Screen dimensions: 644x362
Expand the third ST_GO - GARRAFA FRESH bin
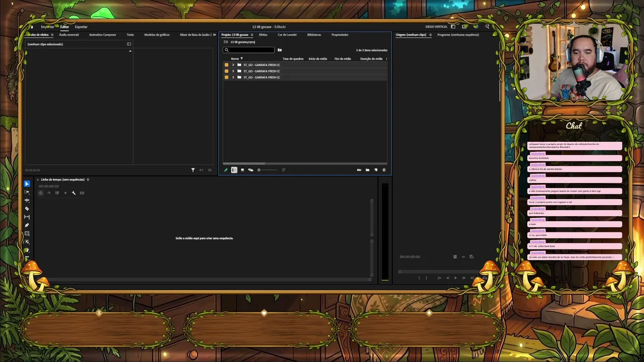tap(233, 77)
